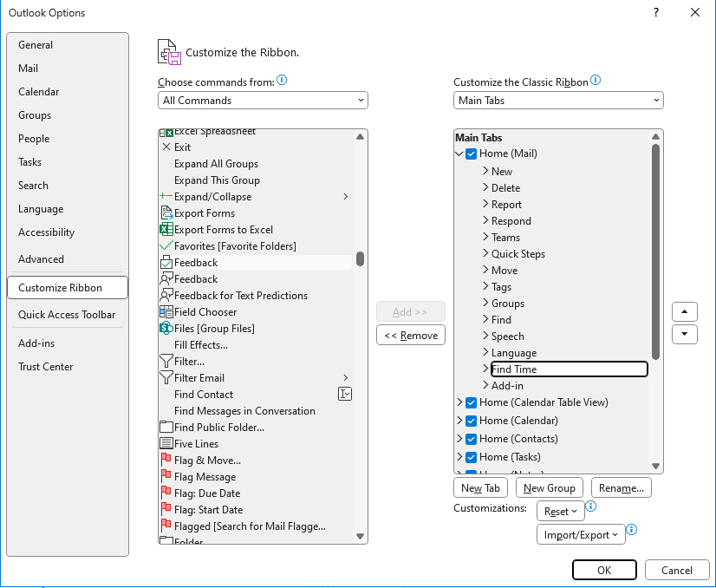Click info icon beside Choose commands from
This screenshot has height=588, width=716.
pyautogui.click(x=283, y=81)
